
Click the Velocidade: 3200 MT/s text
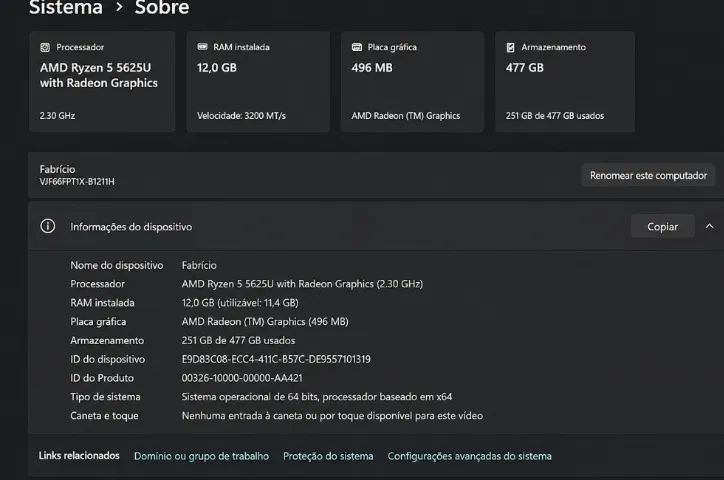pos(241,116)
